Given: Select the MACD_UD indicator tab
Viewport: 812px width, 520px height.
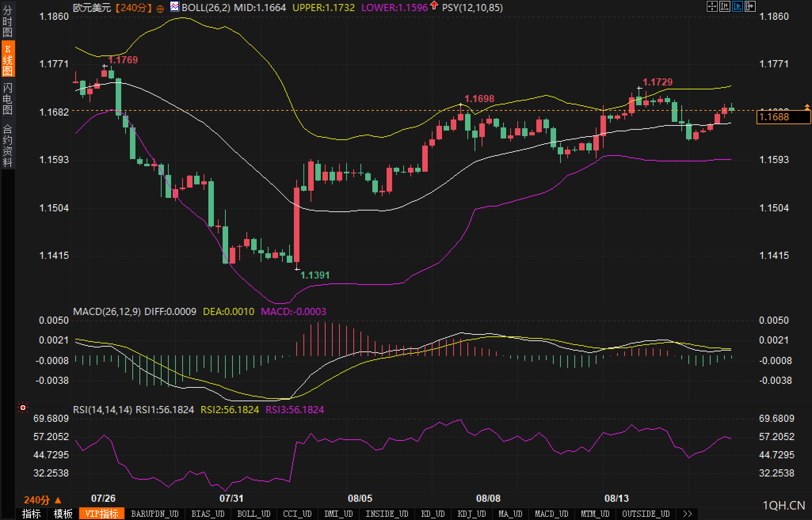Looking at the screenshot, I should [551, 514].
